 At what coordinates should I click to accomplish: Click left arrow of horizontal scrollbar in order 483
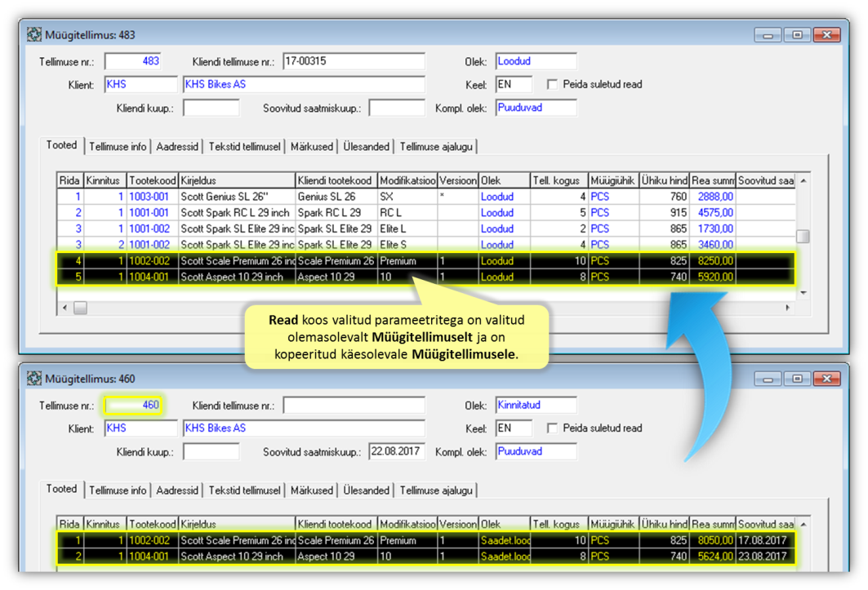(x=65, y=307)
